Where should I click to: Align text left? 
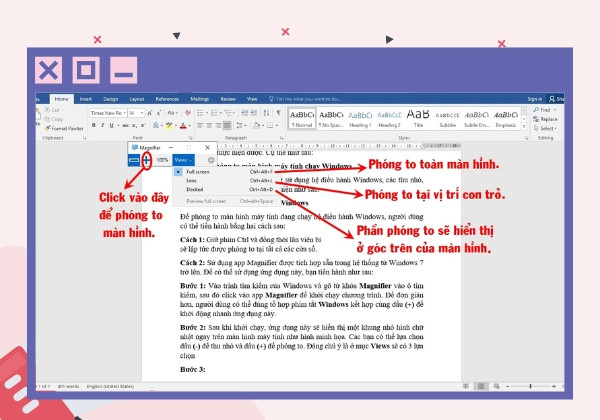200,125
